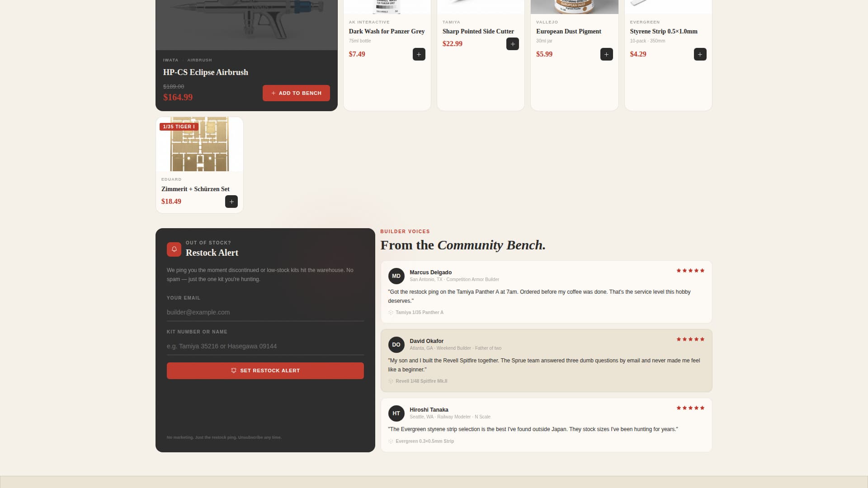The image size is (868, 488).
Task: Open the Zimmerit + Schürzen Set title
Action: [195, 189]
